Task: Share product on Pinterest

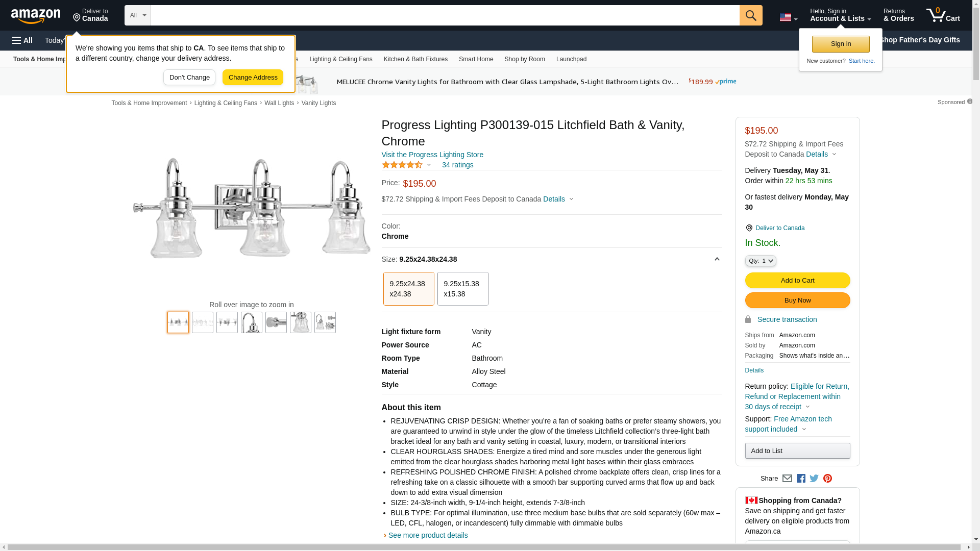Action: coord(827,479)
